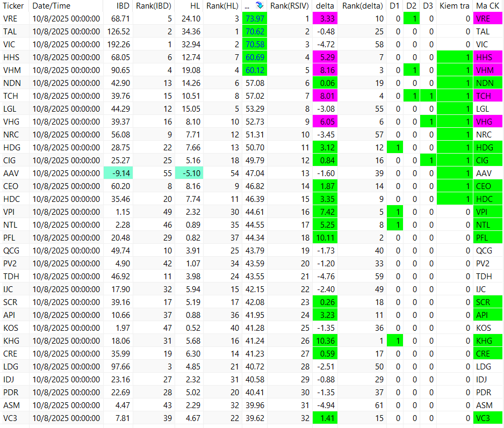Viewport: 504px width, 428px height.
Task: Click the Rank(HL) column header
Action: click(222, 6)
